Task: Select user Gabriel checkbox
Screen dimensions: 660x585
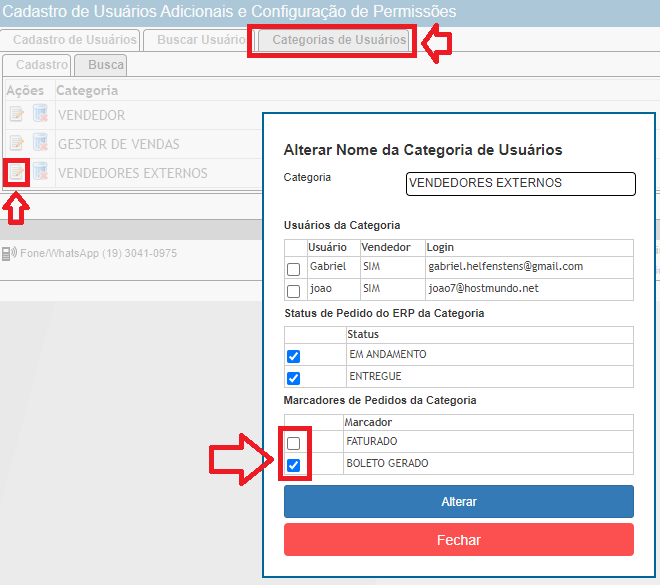Action: click(293, 269)
